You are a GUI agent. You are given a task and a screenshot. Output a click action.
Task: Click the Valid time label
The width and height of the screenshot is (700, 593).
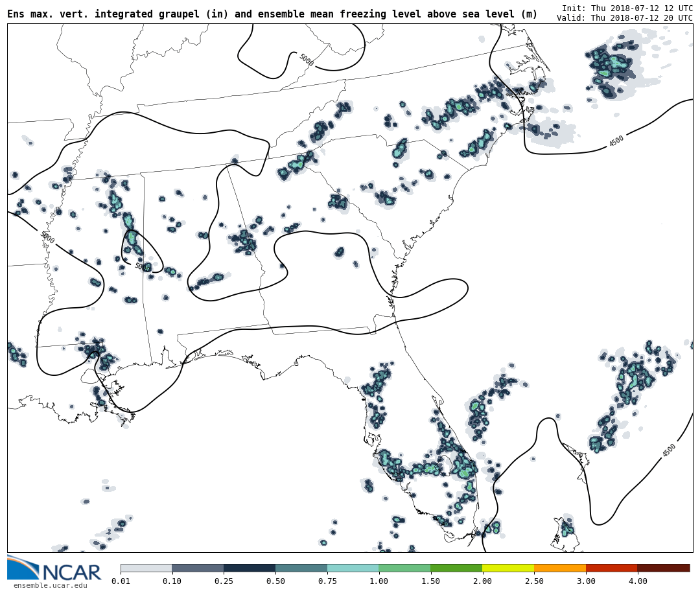tap(624, 18)
